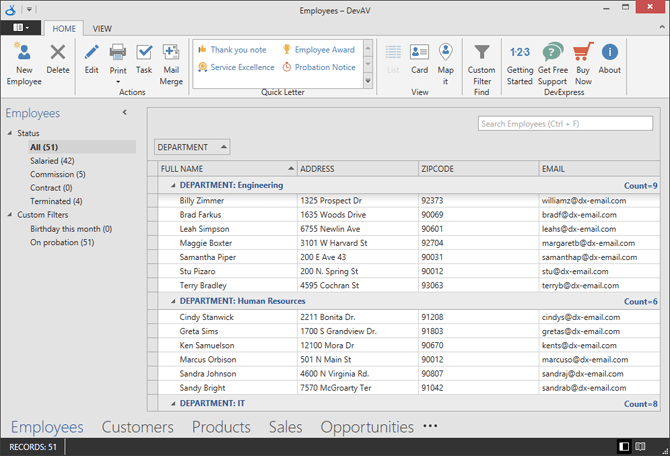This screenshot has width=670, height=456.
Task: Collapse the Engineering department group
Action: click(x=173, y=185)
